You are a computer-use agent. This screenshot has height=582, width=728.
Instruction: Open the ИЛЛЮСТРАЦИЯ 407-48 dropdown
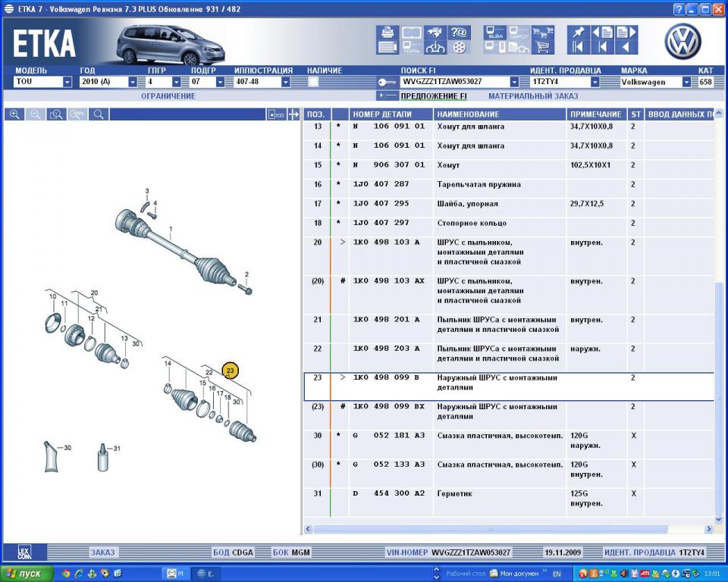[x=286, y=82]
